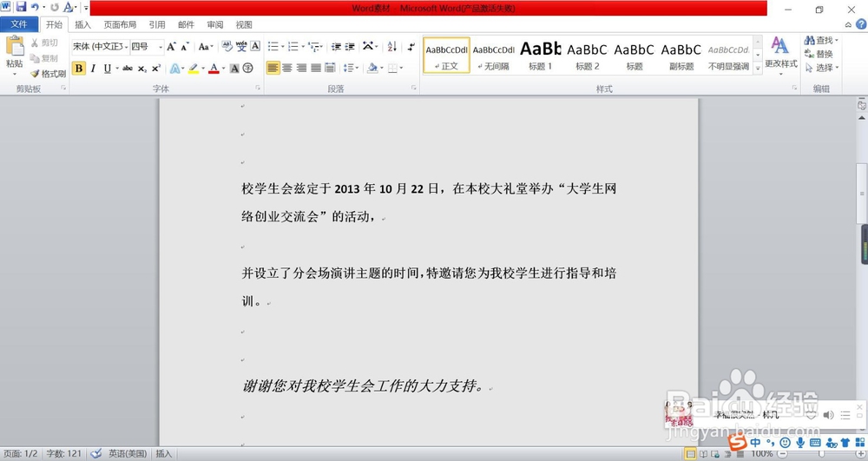
Task: Click the Redo icon
Action: tap(54, 7)
